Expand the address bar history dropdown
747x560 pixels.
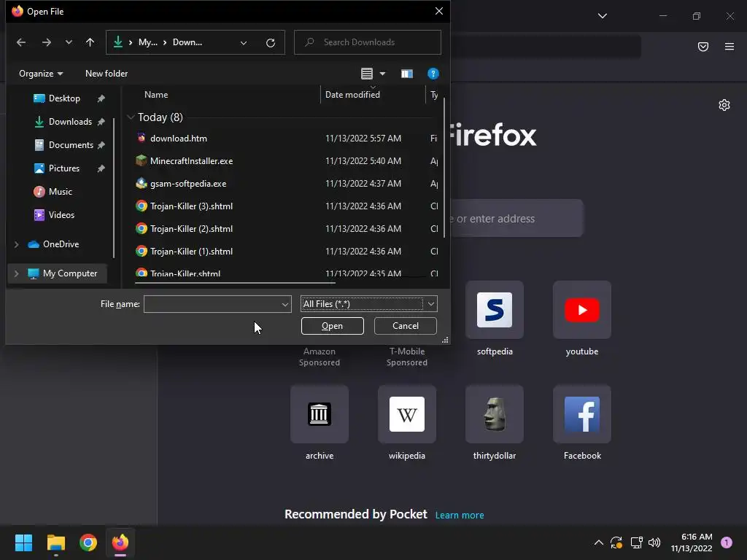point(244,43)
